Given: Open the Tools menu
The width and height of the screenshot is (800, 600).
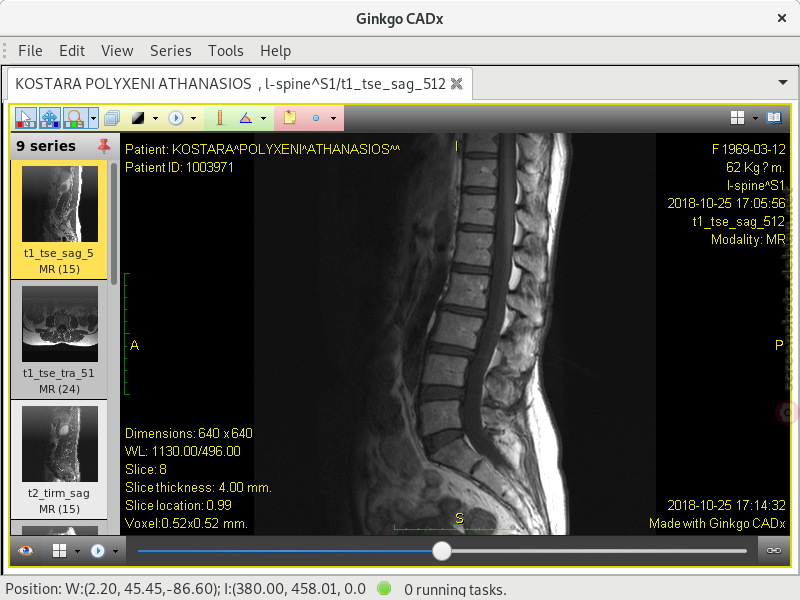Looking at the screenshot, I should coord(226,51).
